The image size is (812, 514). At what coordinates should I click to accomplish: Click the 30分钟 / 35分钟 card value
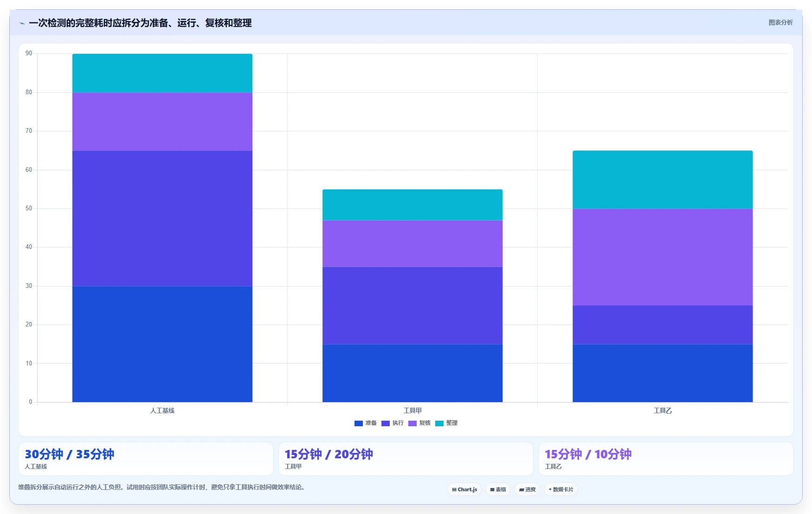(70, 454)
